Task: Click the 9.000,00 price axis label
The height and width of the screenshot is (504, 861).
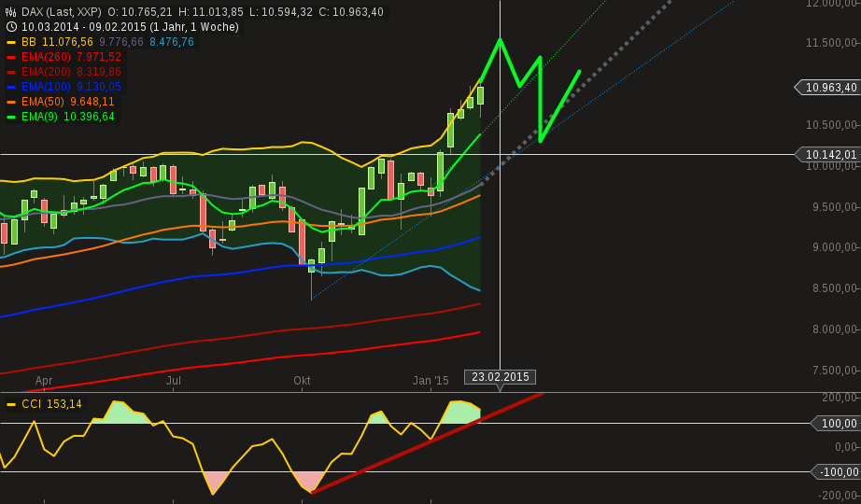Action: coord(834,247)
